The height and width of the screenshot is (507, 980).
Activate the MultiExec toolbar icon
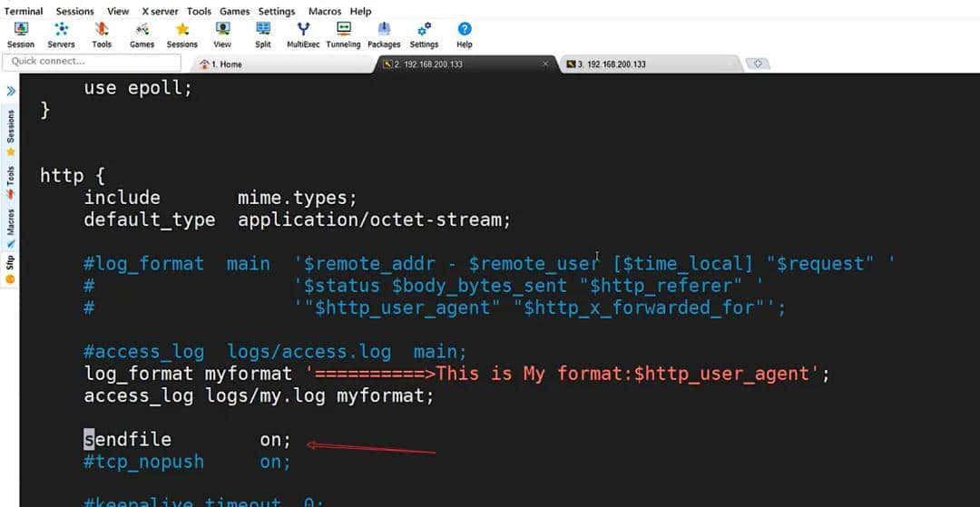coord(303,35)
